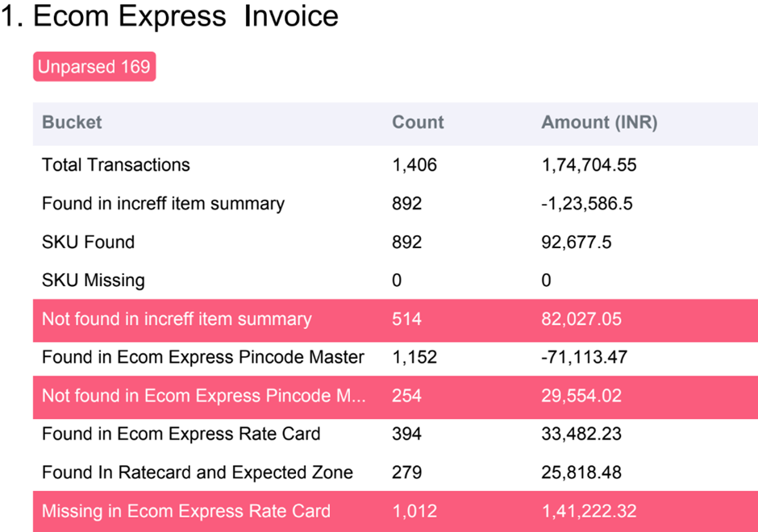Open Missing in Ecom Express Rate Card row
Viewport: 758px width, 532px height.
point(395,512)
